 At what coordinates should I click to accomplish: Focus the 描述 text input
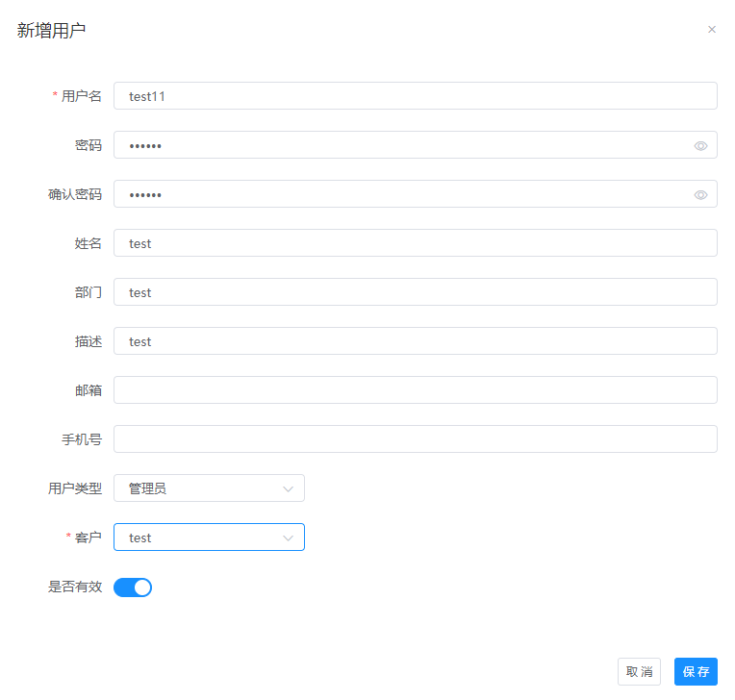(x=414, y=341)
